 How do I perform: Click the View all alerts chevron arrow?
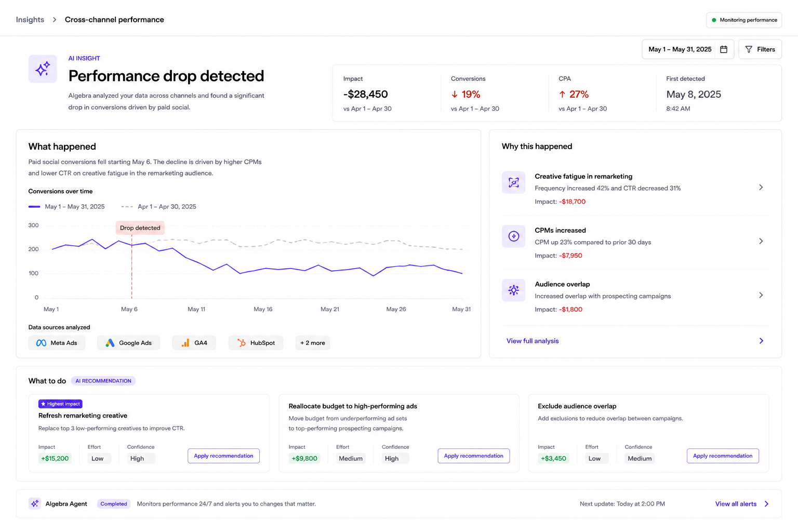click(x=766, y=504)
